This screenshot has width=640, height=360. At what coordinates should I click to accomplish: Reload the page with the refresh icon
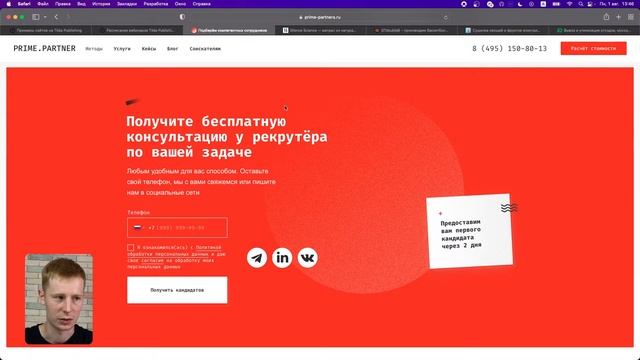point(446,18)
